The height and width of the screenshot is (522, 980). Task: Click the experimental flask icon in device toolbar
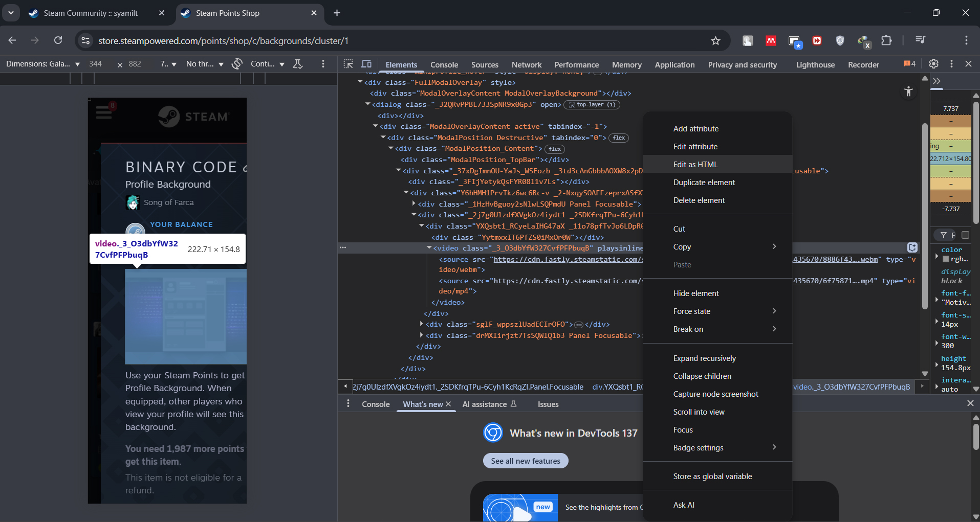298,64
